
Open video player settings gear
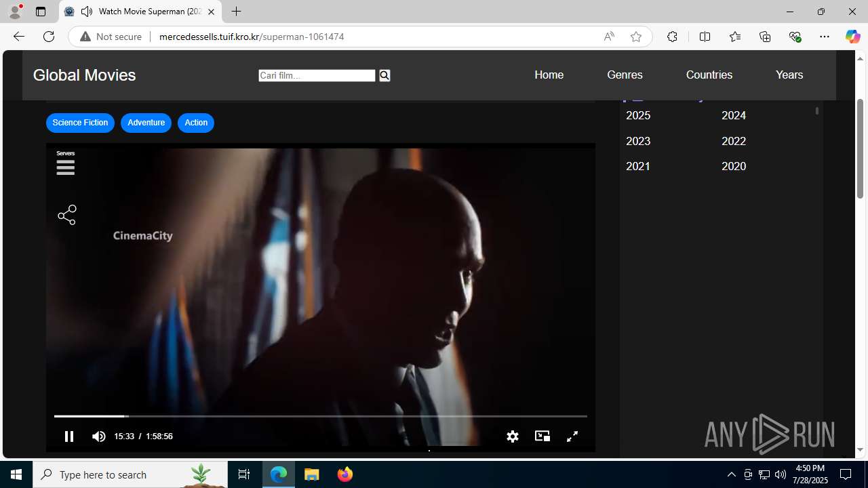(513, 436)
